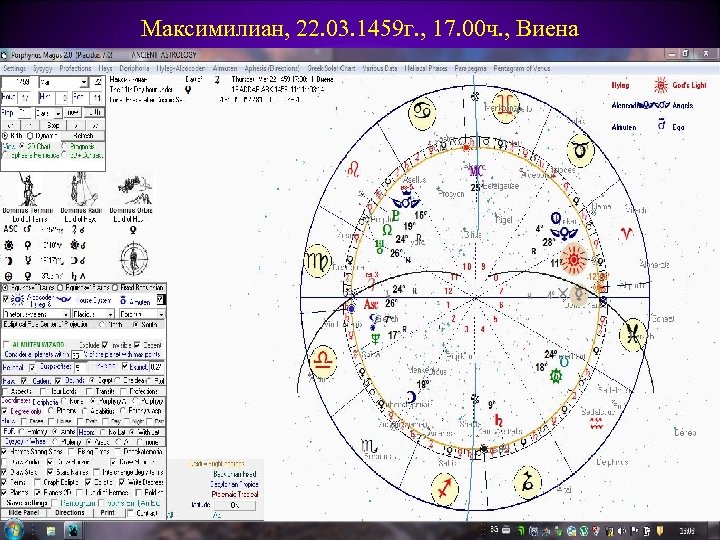
Task: Click the Stop button
Action: coord(53,124)
